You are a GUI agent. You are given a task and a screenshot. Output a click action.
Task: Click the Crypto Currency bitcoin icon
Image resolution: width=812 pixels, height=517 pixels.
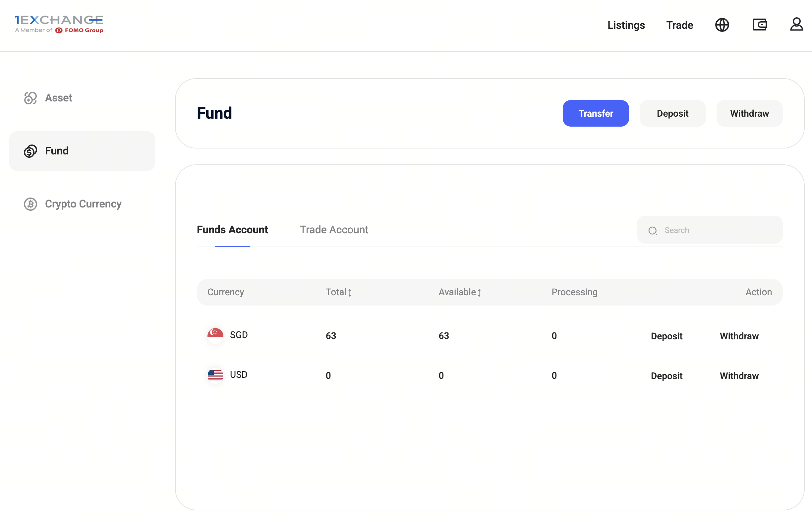(30, 204)
